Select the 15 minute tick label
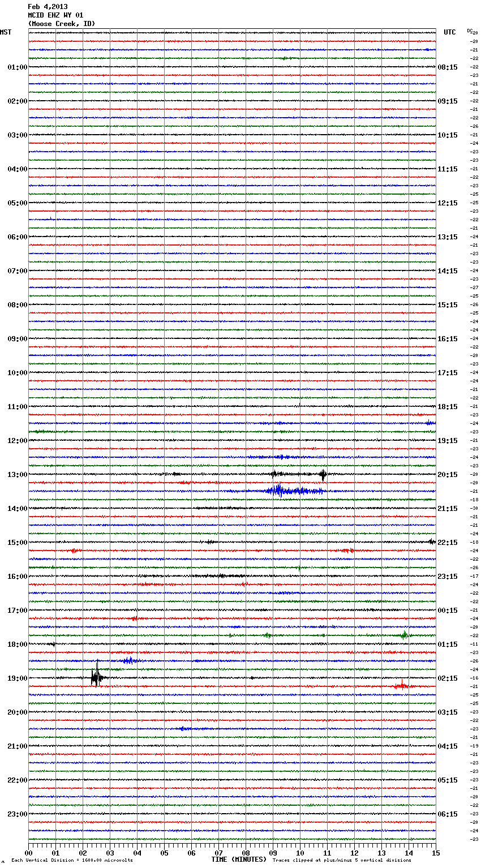 (x=436, y=853)
